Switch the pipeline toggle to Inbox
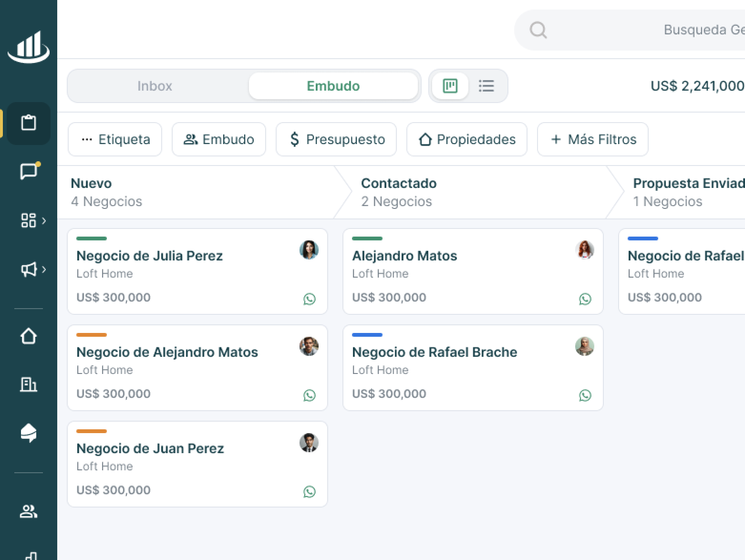 point(155,86)
